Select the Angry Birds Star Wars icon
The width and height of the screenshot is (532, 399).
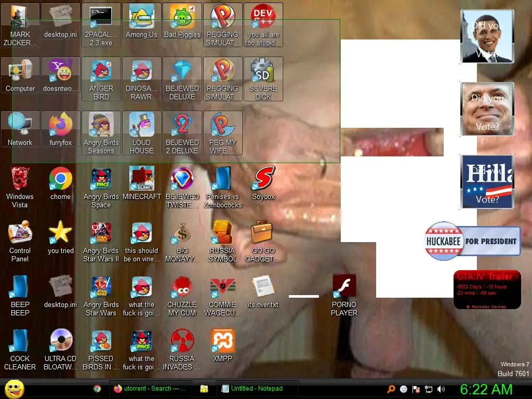(x=101, y=295)
